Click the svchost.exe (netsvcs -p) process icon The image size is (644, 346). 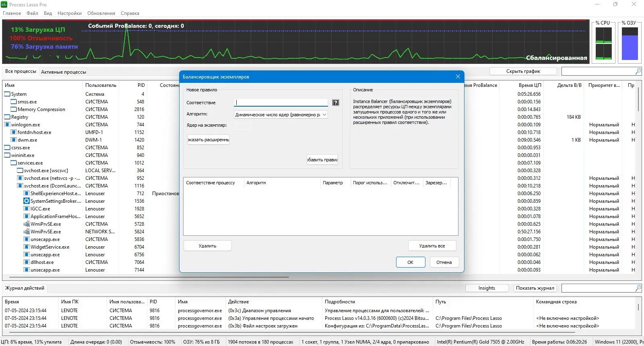(x=20, y=178)
